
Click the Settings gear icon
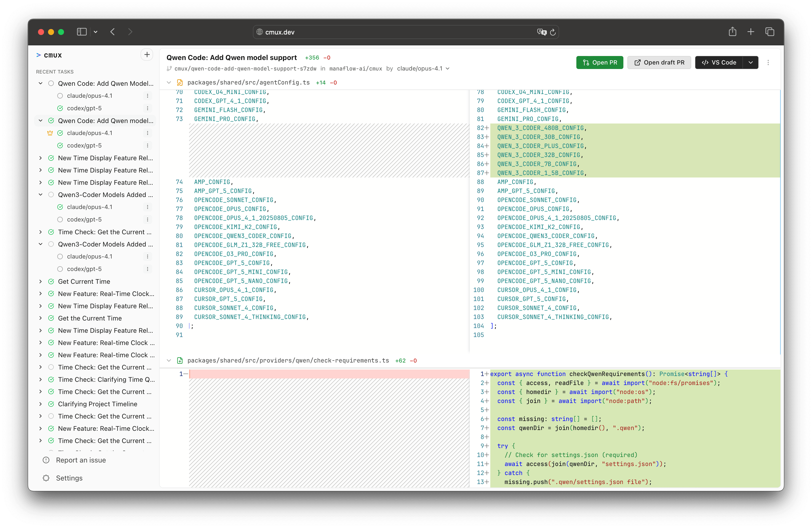[46, 478]
